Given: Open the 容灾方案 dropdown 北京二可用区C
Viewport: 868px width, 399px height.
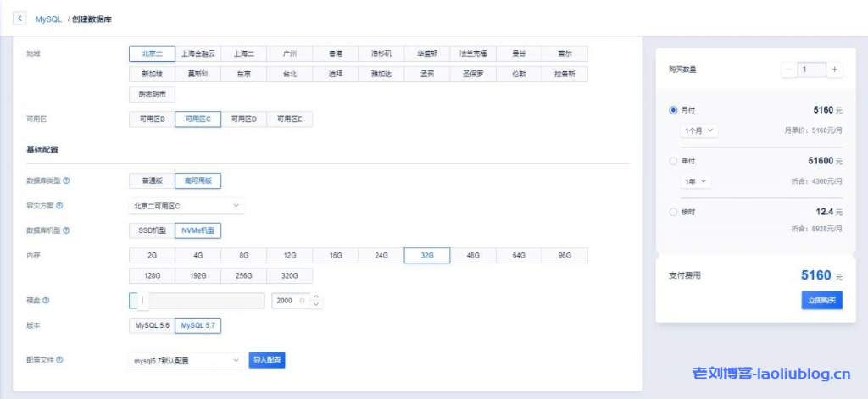Looking at the screenshot, I should [186, 205].
